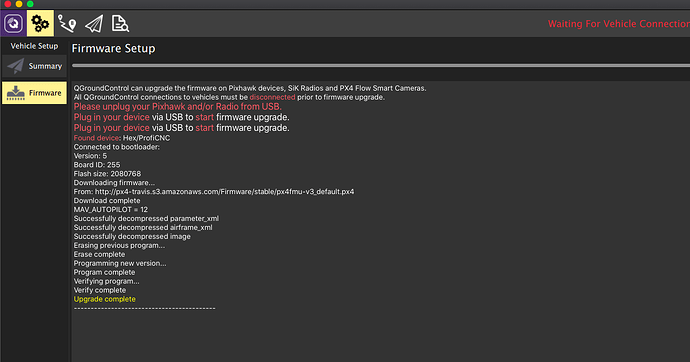Image resolution: width=690 pixels, height=362 pixels.
Task: Click the green macOS zoom window button
Action: [30, 4]
